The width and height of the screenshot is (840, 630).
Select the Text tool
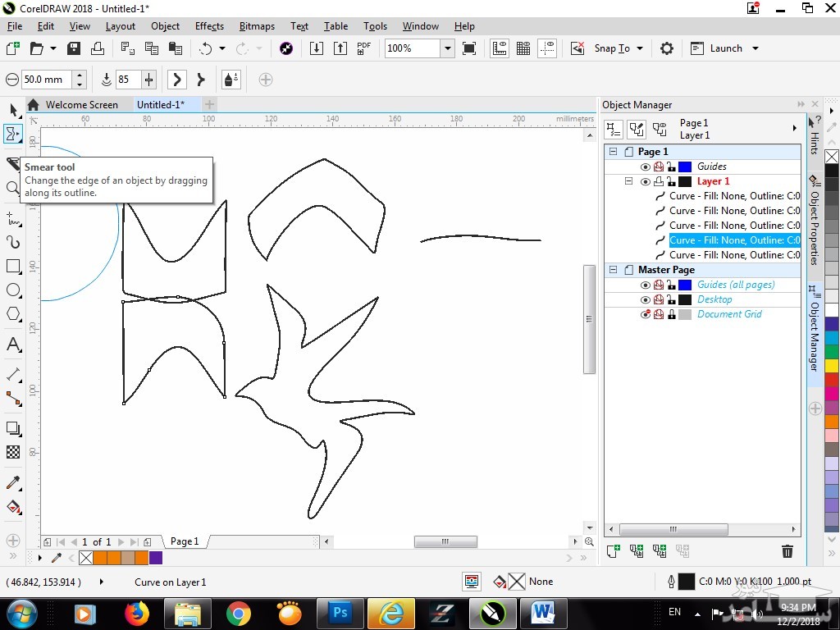[13, 345]
